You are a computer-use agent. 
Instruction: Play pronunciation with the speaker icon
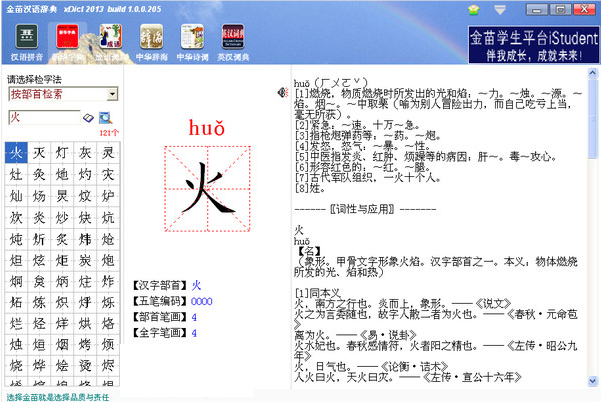(283, 92)
